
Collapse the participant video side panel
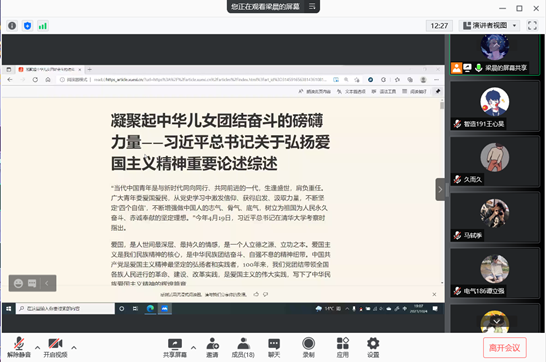tap(440, 189)
